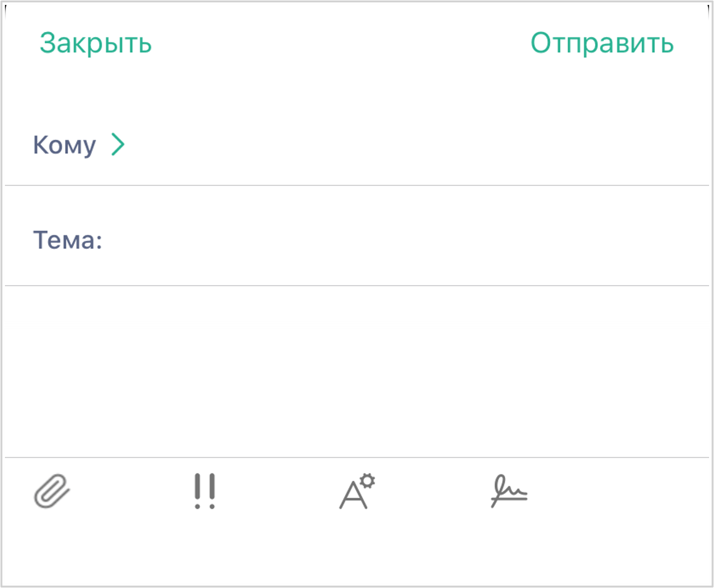714x588 pixels.
Task: Select the Кому field label
Action: (x=63, y=144)
